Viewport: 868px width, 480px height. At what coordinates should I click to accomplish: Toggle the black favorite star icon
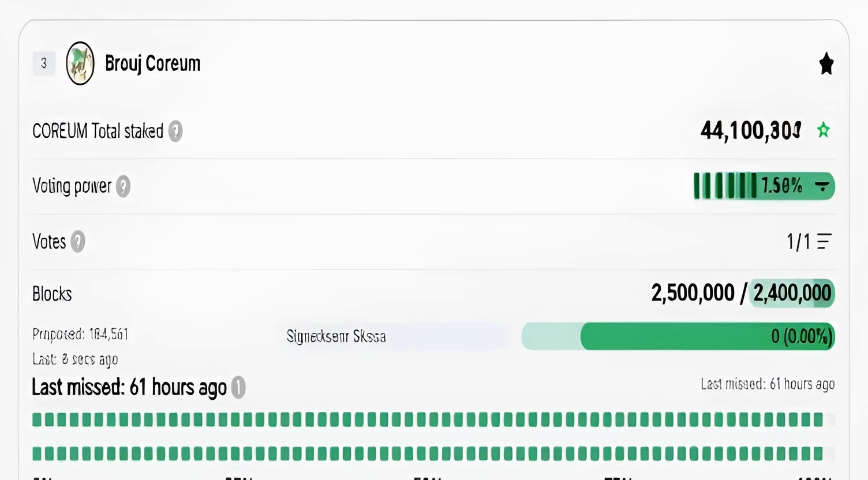(826, 63)
